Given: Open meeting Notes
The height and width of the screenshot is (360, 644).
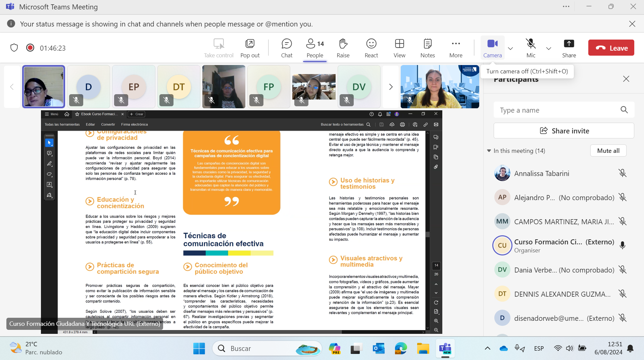Looking at the screenshot, I should point(427,48).
